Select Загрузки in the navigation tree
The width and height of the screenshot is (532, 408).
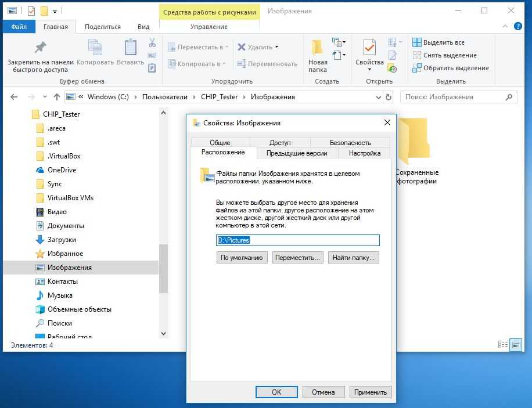coord(62,240)
